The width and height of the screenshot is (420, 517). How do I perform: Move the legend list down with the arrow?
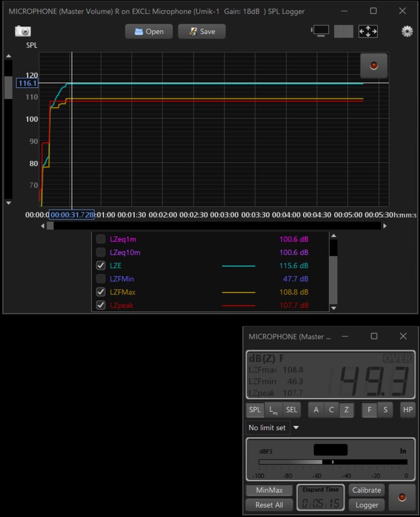point(334,308)
